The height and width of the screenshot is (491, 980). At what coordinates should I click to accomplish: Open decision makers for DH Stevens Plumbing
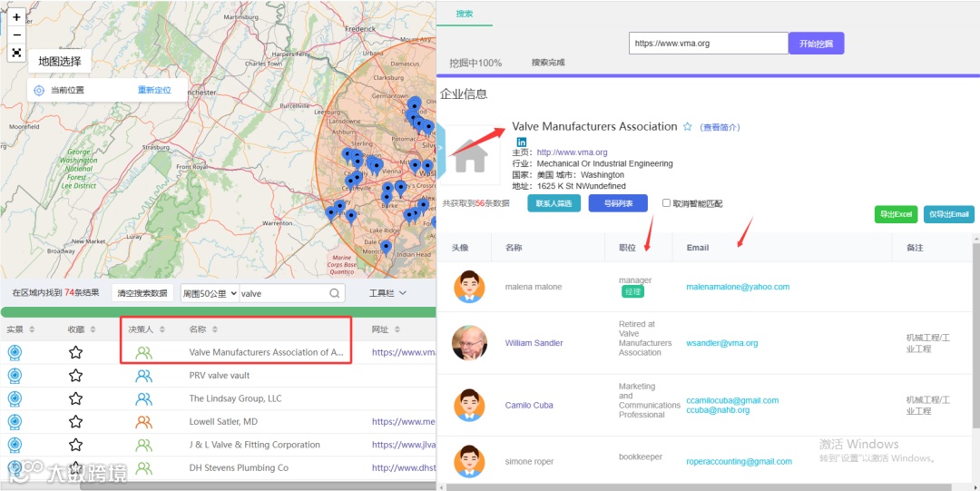pyautogui.click(x=143, y=468)
